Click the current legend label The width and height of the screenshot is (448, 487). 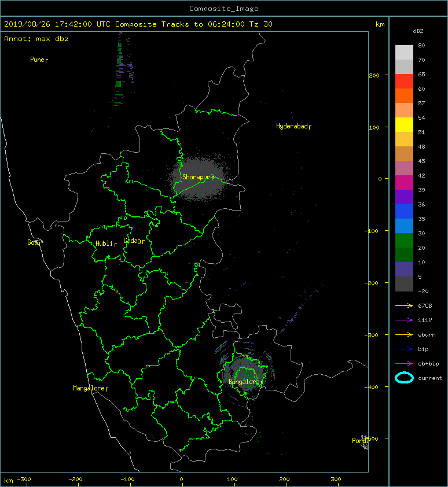tap(430, 378)
